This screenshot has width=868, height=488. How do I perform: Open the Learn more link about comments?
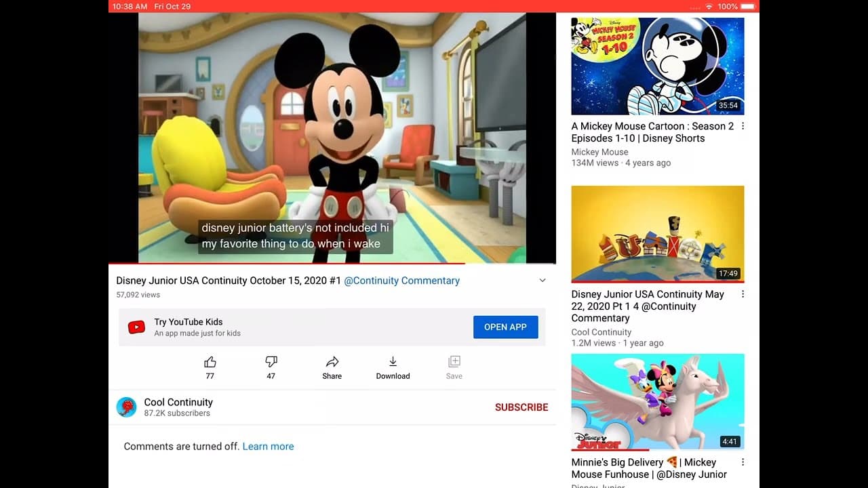[x=268, y=447]
